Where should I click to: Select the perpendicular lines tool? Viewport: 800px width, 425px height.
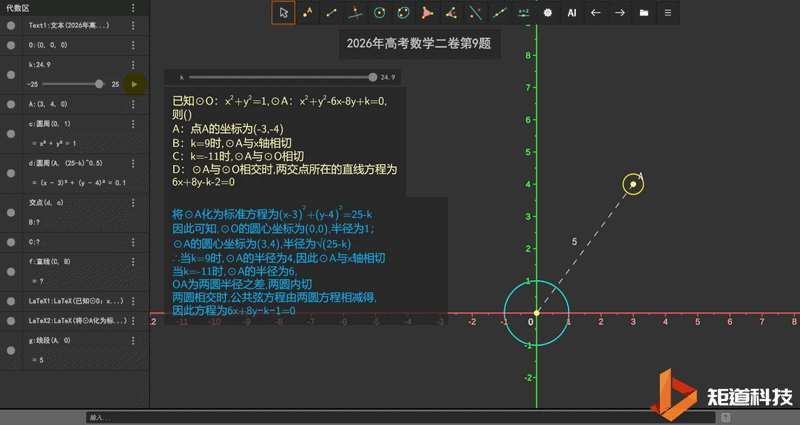pyautogui.click(x=356, y=13)
